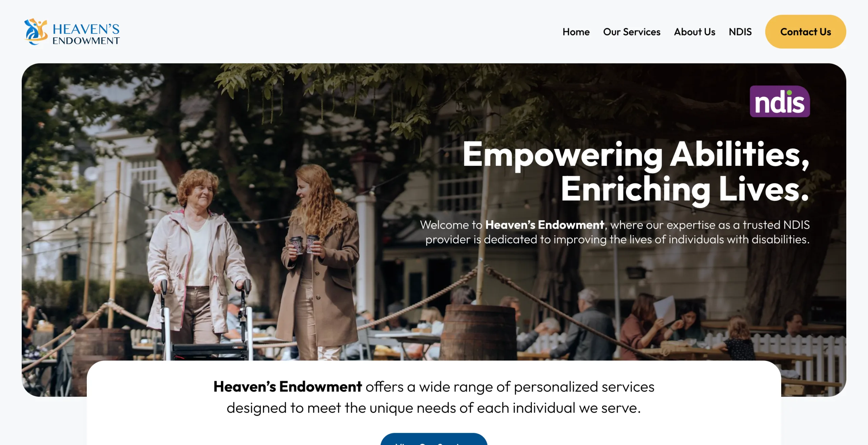Click the wooden barrel in hero photo

(478, 332)
